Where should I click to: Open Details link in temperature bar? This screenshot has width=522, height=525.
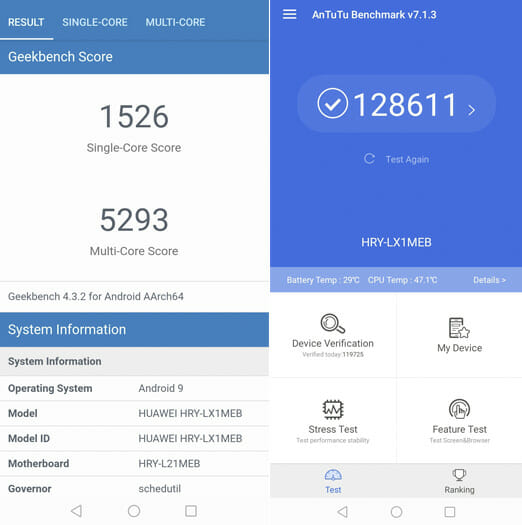click(x=490, y=280)
